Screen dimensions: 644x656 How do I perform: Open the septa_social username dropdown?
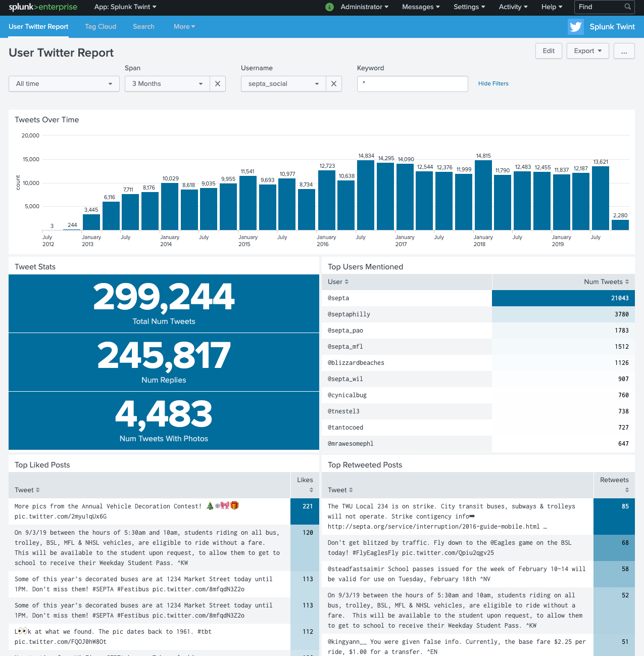point(283,84)
